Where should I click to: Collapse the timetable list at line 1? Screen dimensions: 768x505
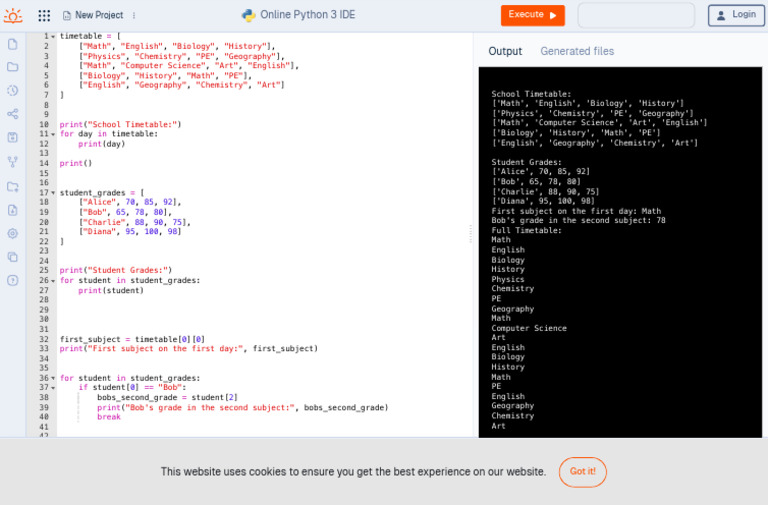[x=53, y=36]
